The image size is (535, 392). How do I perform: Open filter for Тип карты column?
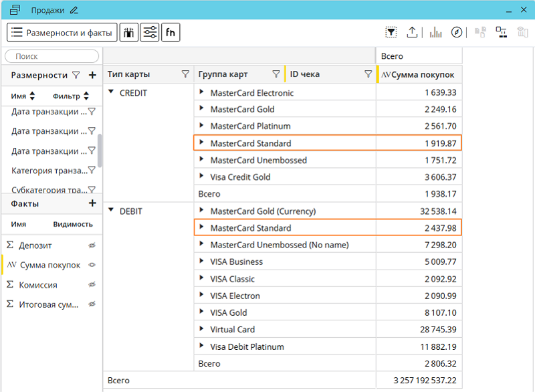[185, 74]
